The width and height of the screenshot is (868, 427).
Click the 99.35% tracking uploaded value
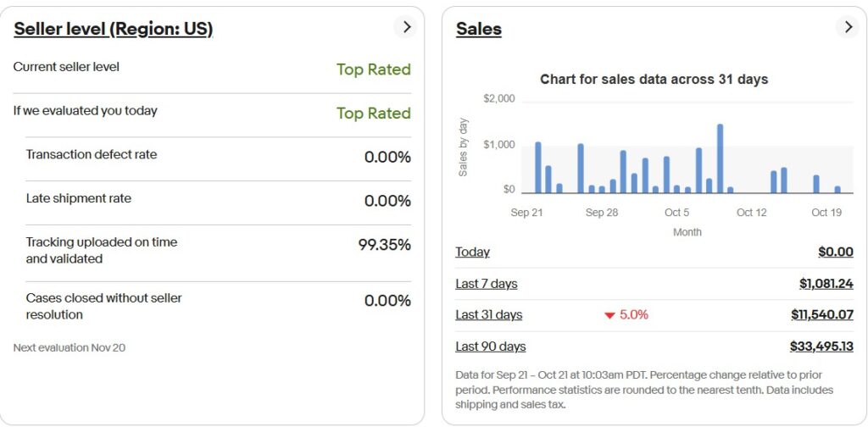[x=384, y=245]
